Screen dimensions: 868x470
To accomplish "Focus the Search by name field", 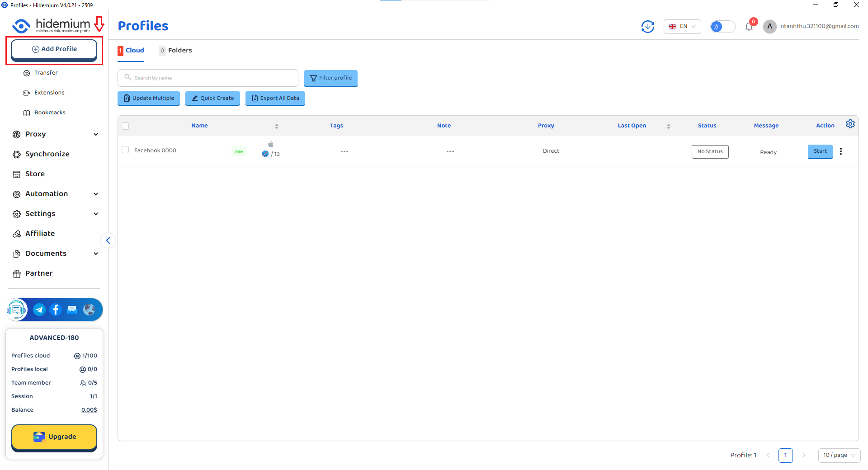I will click(x=208, y=78).
